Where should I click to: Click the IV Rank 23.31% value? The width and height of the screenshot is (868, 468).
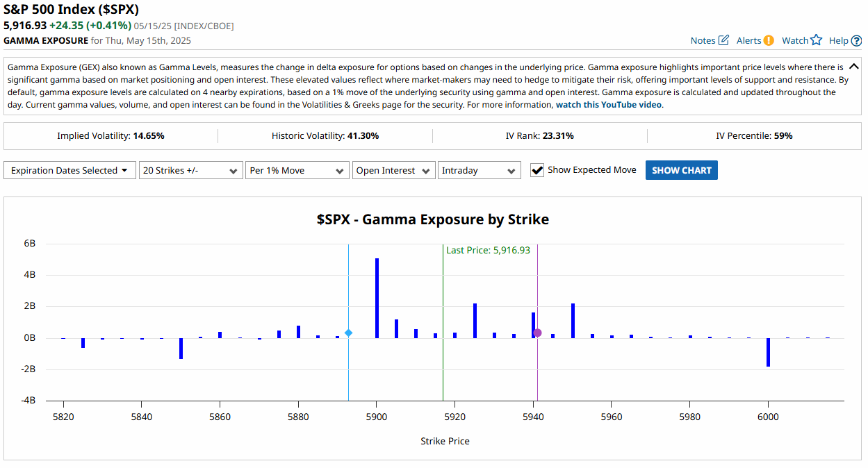click(558, 136)
